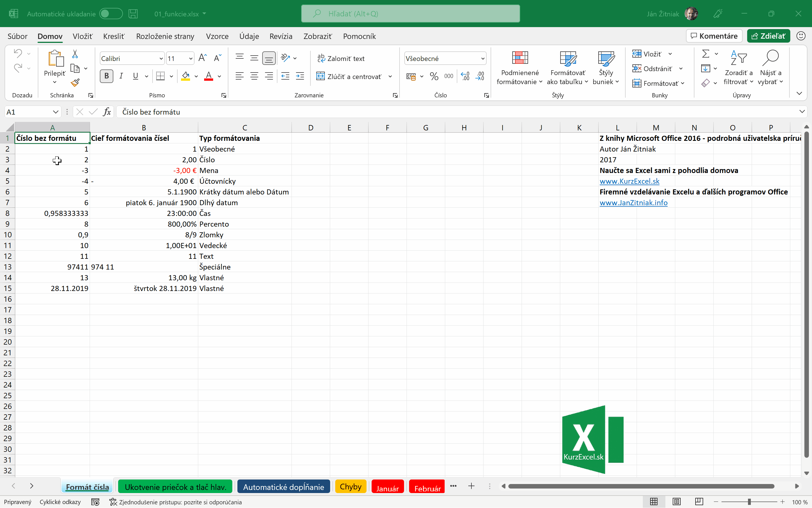Switch to Page Layout view in status bar
812x508 pixels.
click(x=676, y=502)
